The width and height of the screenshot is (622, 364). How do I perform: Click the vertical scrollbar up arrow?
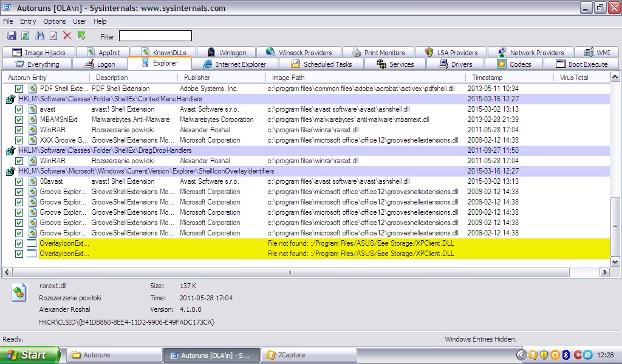pyautogui.click(x=615, y=77)
